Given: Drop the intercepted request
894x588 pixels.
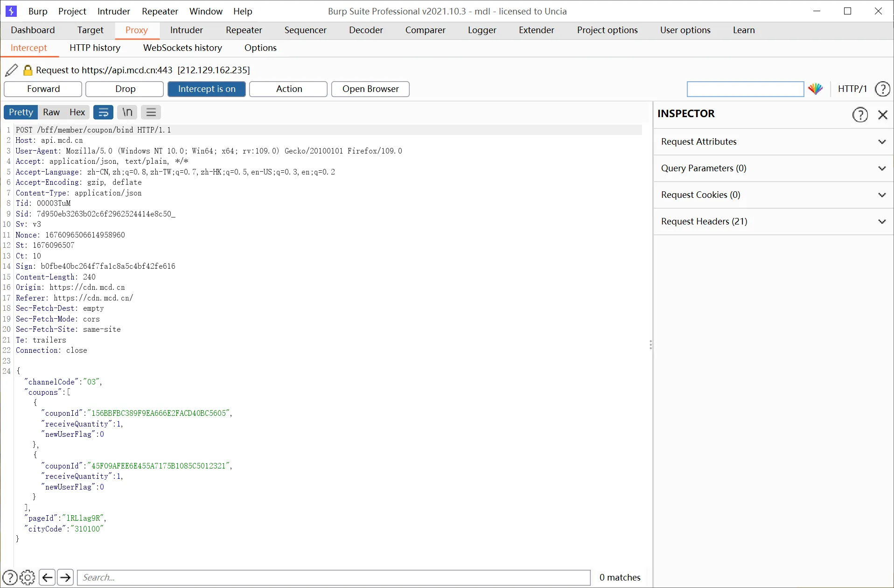Looking at the screenshot, I should pos(125,89).
